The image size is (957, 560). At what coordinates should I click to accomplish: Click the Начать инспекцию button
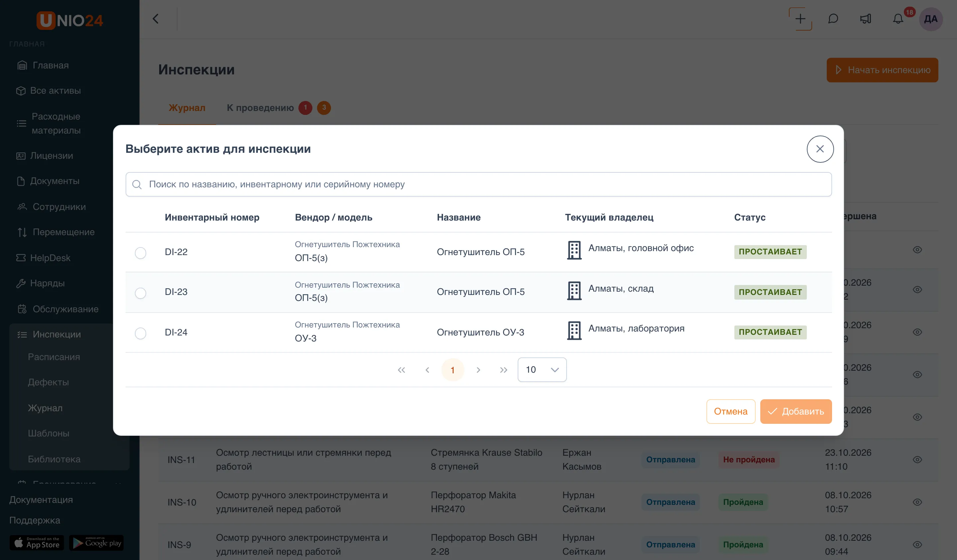882,70
